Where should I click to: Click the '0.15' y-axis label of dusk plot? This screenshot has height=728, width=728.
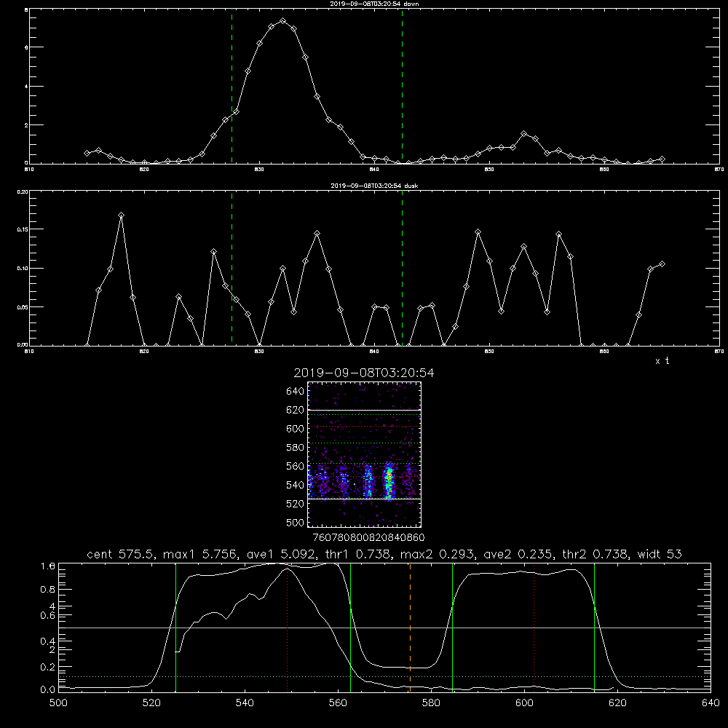(23, 229)
